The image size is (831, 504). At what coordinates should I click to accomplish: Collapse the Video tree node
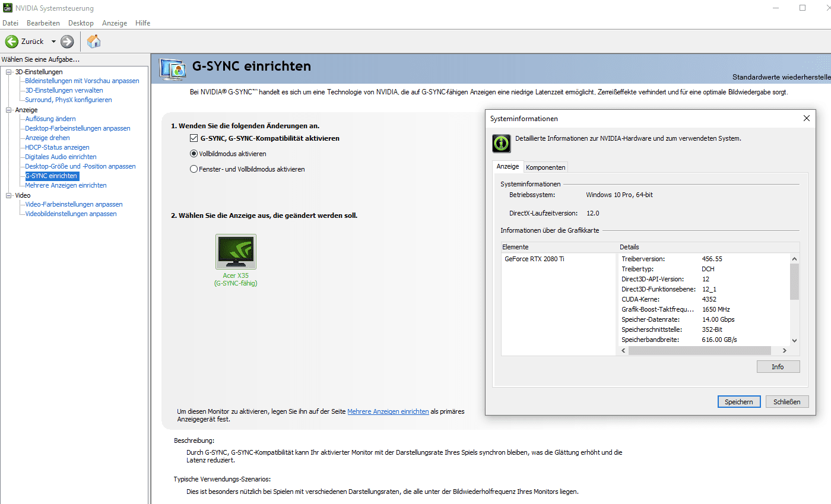coord(9,195)
